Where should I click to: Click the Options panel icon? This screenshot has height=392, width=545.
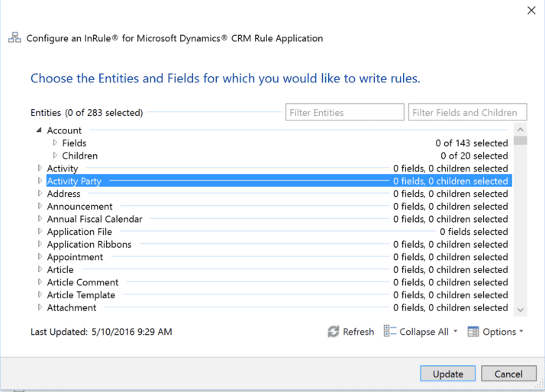click(472, 332)
